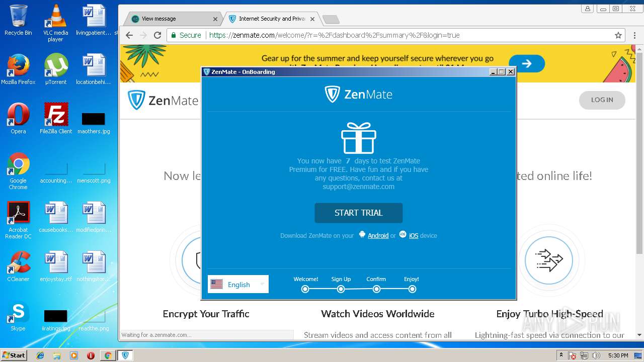Select the CCleaner desktop icon
The width and height of the screenshot is (644, 362).
click(x=18, y=266)
